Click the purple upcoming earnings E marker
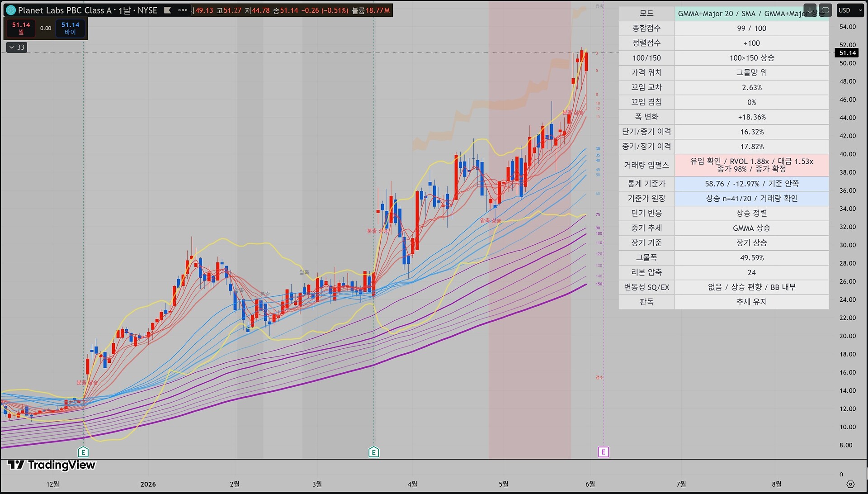Image resolution: width=868 pixels, height=494 pixels. (x=603, y=452)
